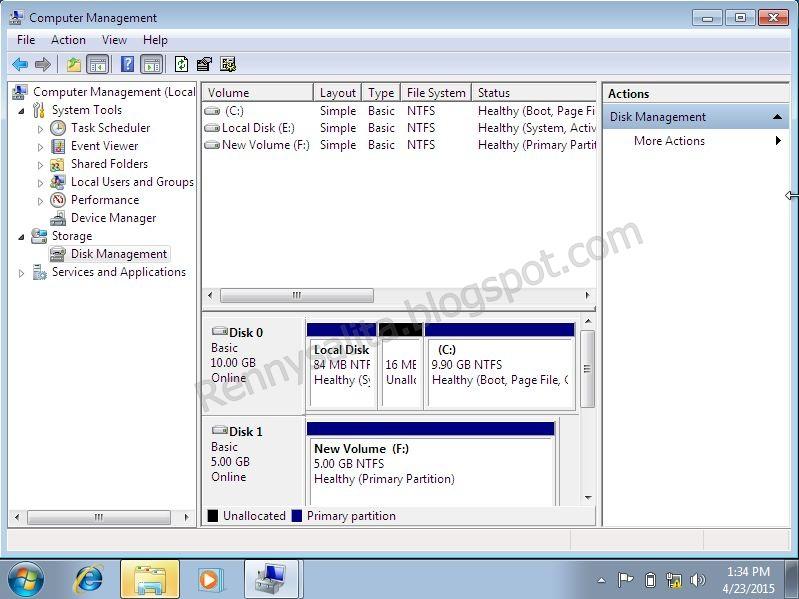This screenshot has width=799, height=599.
Task: Toggle the Show/Hide Action Pane icon
Action: 152,65
